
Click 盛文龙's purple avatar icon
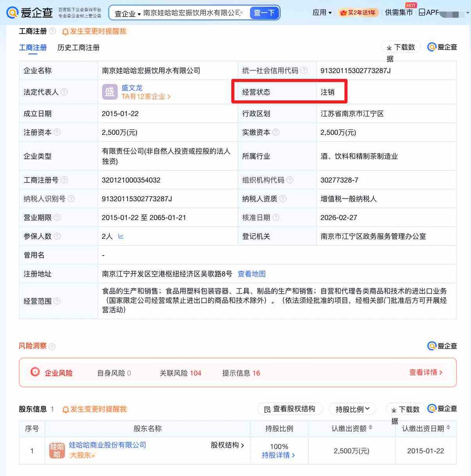click(x=110, y=92)
